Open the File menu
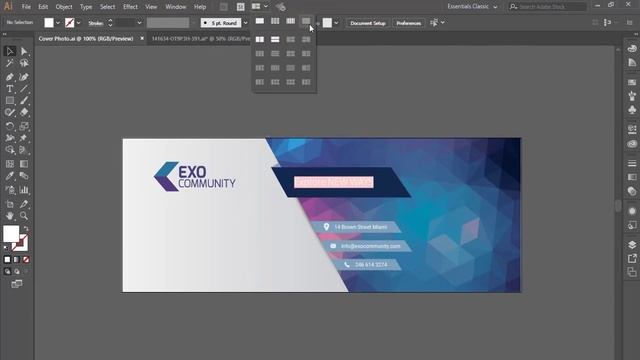The image size is (640, 360). 26,7
